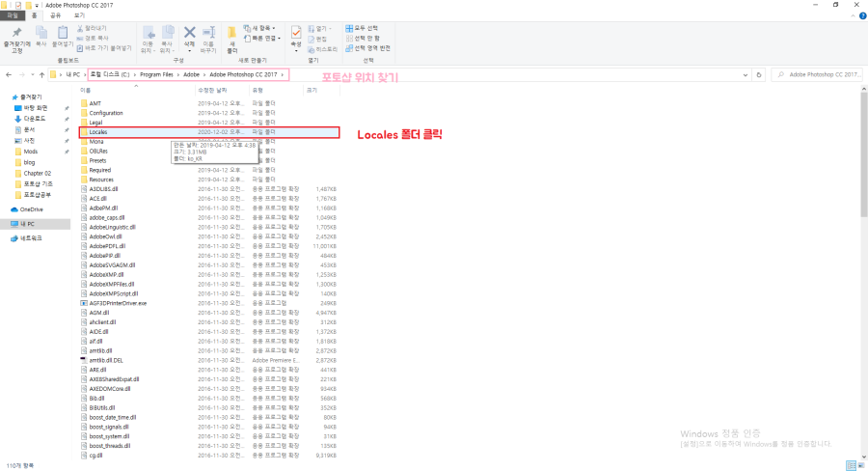Open the customize quick access toolbar dropdown

pyautogui.click(x=37, y=5)
